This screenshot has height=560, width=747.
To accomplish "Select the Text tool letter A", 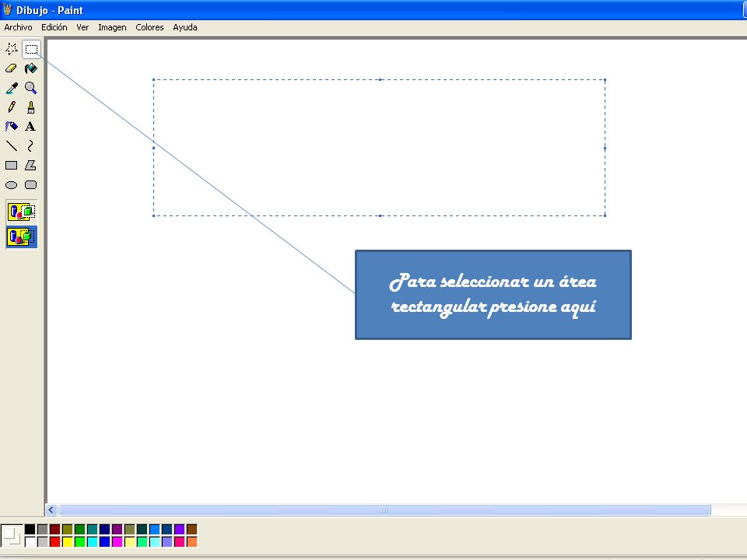I will [30, 126].
